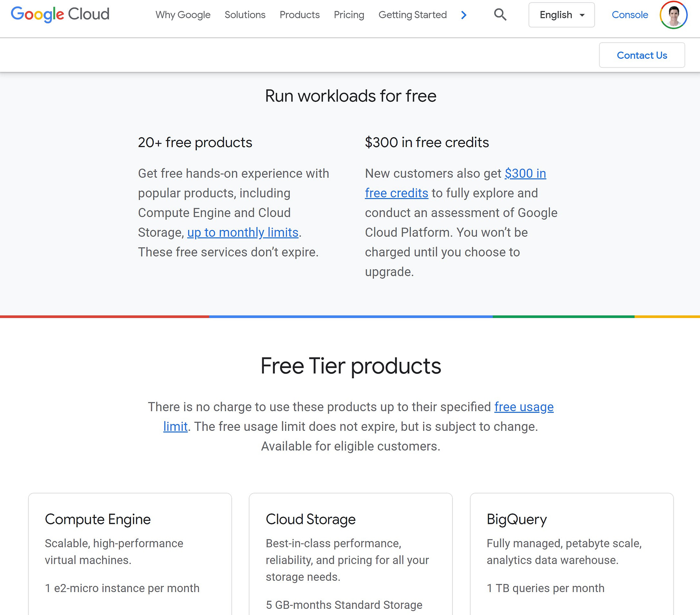Click the Contact Us button
The height and width of the screenshot is (615, 700).
[x=642, y=55]
